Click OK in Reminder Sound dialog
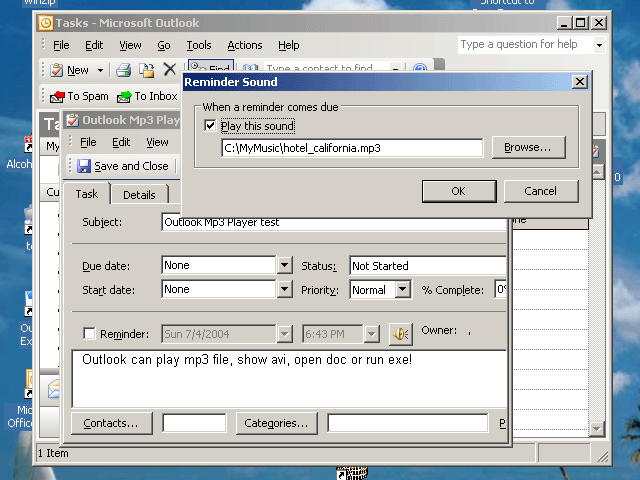Viewport: 640px width, 480px height. (x=459, y=191)
